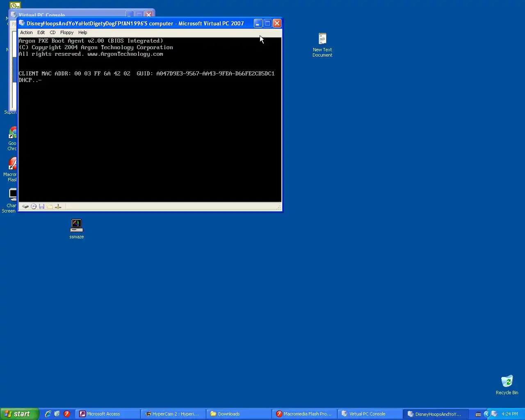This screenshot has width=525, height=420.
Task: Open the CD menu
Action: 52,32
